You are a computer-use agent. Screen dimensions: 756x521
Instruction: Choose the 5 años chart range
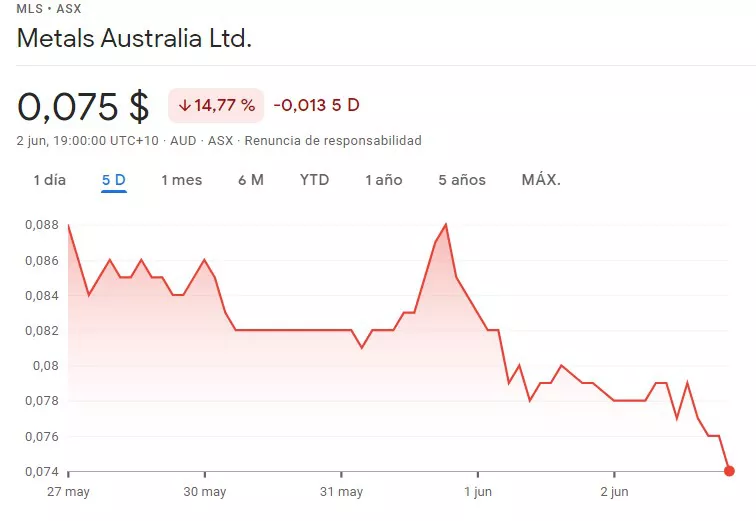(461, 180)
